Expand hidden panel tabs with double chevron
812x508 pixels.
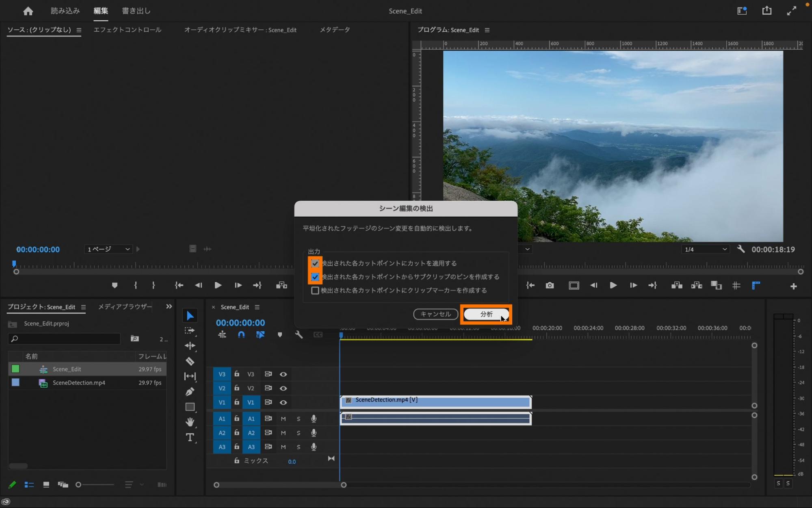(x=169, y=306)
